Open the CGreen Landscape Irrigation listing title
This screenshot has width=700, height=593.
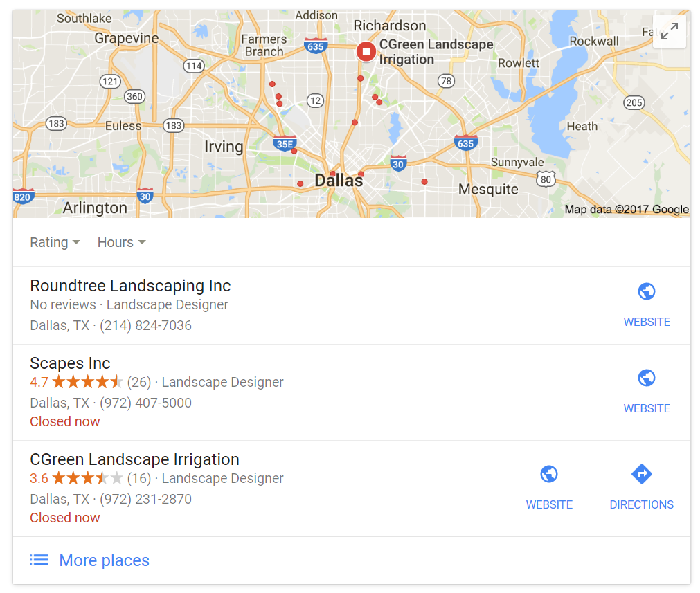(134, 459)
